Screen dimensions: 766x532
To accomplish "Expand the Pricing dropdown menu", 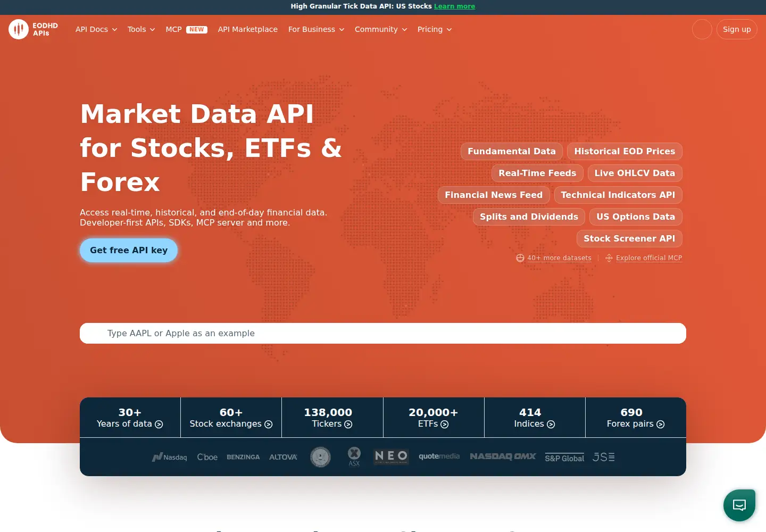I will point(435,29).
